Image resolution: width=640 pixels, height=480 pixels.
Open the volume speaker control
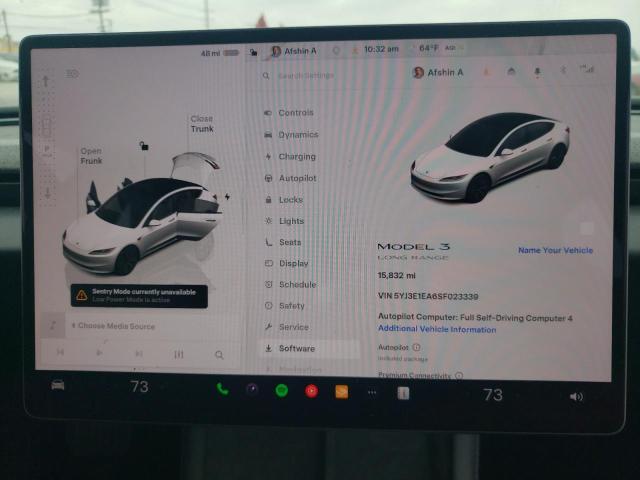coord(576,396)
